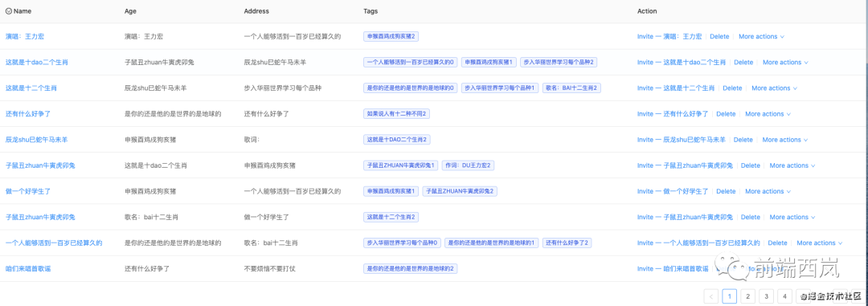The image size is (868, 306).
Task: Open the name link 这就是十二个生肖
Action: pyautogui.click(x=31, y=88)
